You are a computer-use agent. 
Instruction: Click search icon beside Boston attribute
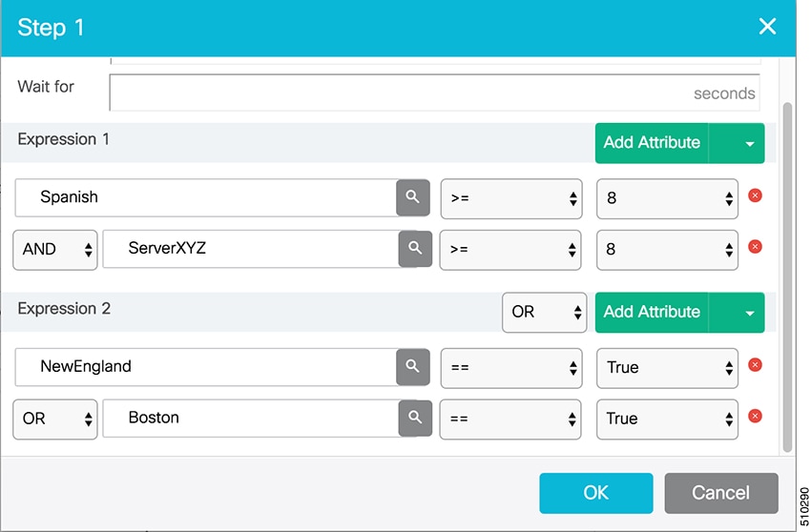[x=415, y=418]
